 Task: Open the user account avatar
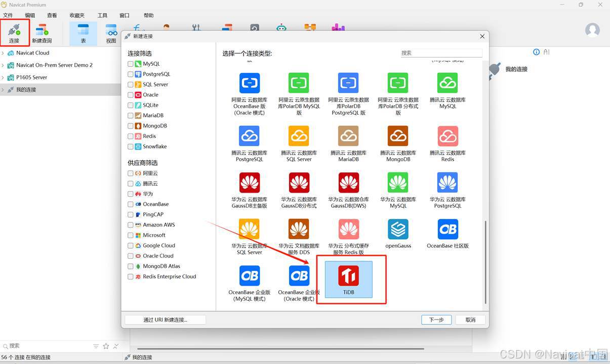coord(592,30)
